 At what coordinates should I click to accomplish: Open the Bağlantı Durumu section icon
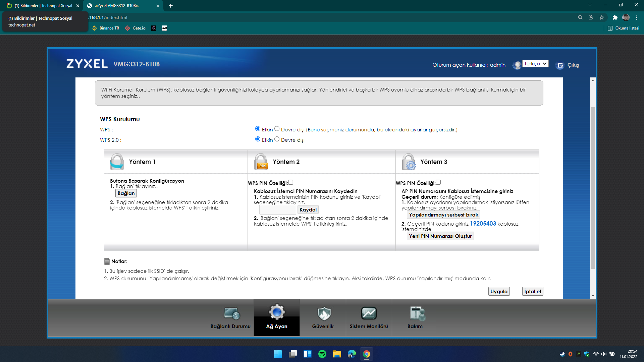[x=231, y=314]
